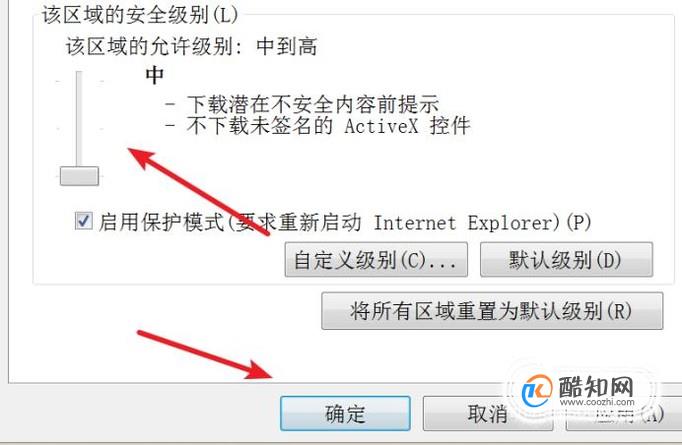Click the slider's middle tick mark
This screenshot has height=445, width=682.
57,129
